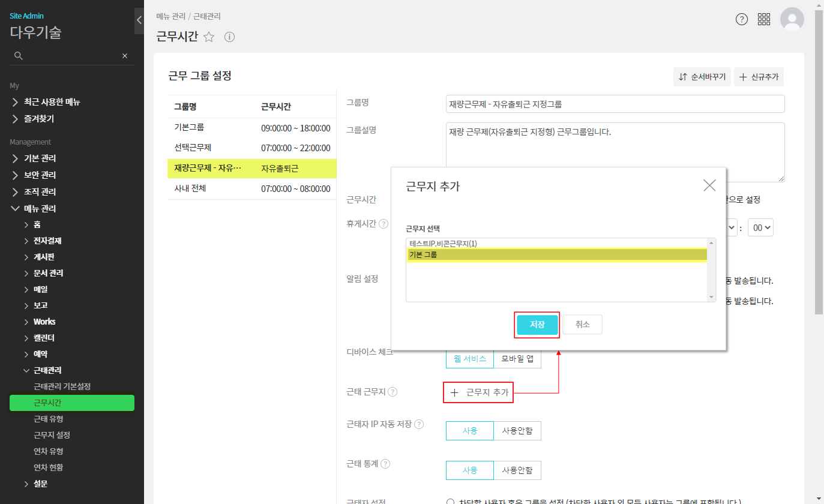Expand the 전자결재 menu in sidebar

coord(47,241)
